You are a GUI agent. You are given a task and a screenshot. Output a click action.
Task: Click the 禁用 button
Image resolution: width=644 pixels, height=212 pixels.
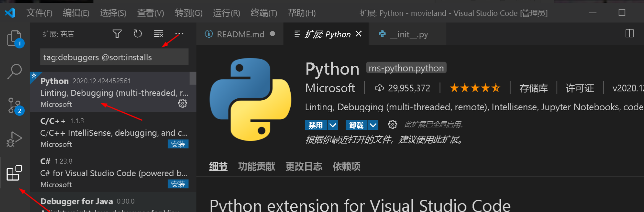click(x=316, y=125)
